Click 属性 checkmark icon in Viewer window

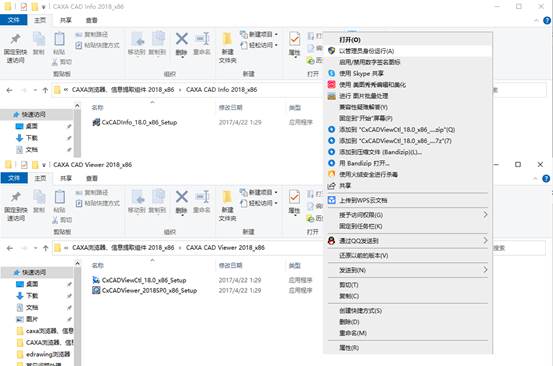tap(294, 197)
